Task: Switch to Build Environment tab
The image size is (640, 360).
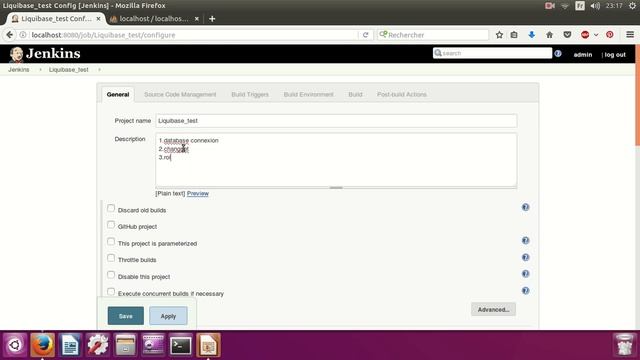Action: (x=309, y=94)
